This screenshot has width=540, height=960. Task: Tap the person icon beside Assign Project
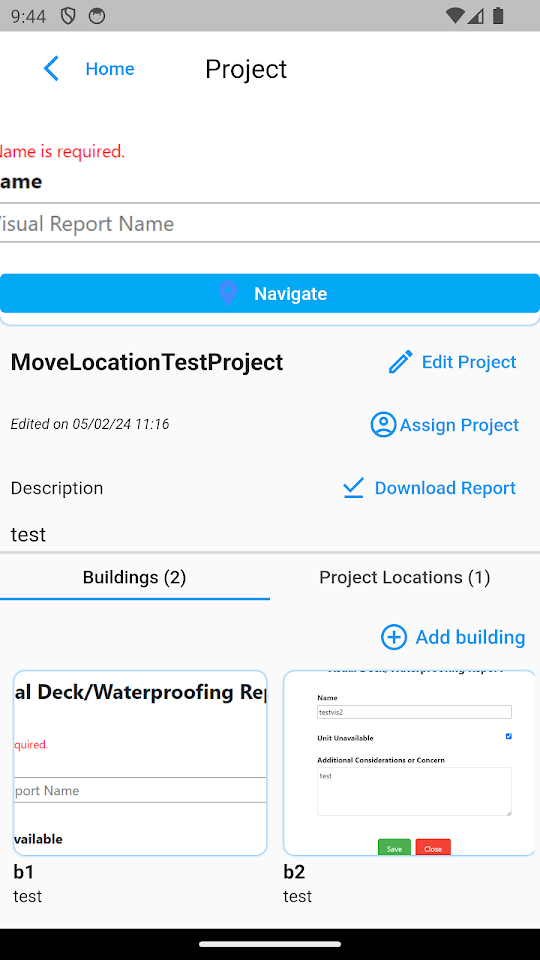coord(383,424)
